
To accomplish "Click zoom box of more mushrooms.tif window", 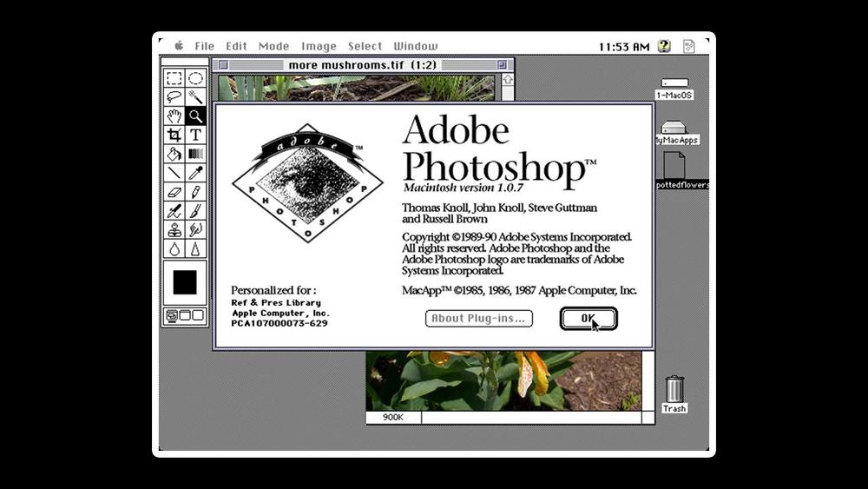I will tap(502, 65).
